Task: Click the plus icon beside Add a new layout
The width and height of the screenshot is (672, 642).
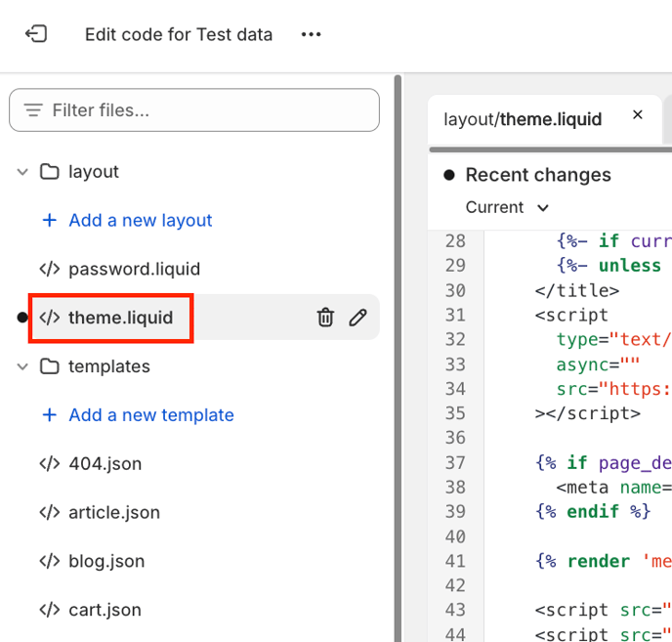Action: 50,220
